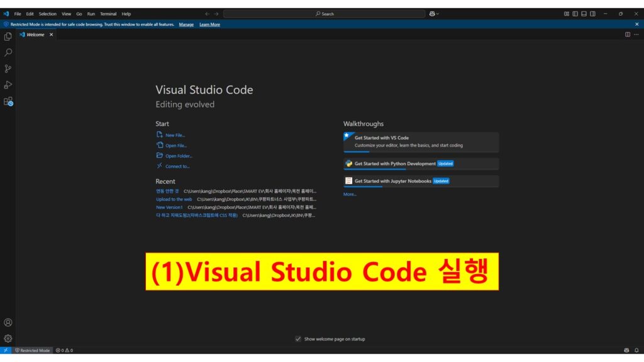Open the Manage gear icon
Screen dimensions: 644x362
click(8, 339)
